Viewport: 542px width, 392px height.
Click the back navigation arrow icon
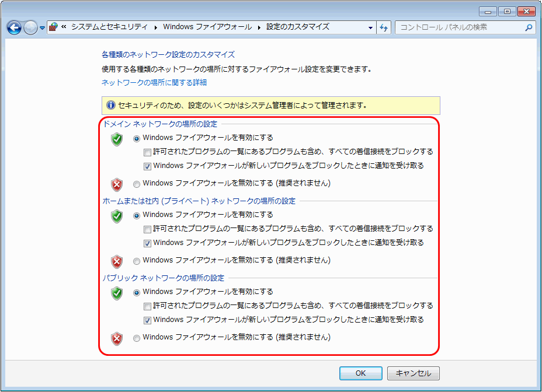click(x=13, y=27)
